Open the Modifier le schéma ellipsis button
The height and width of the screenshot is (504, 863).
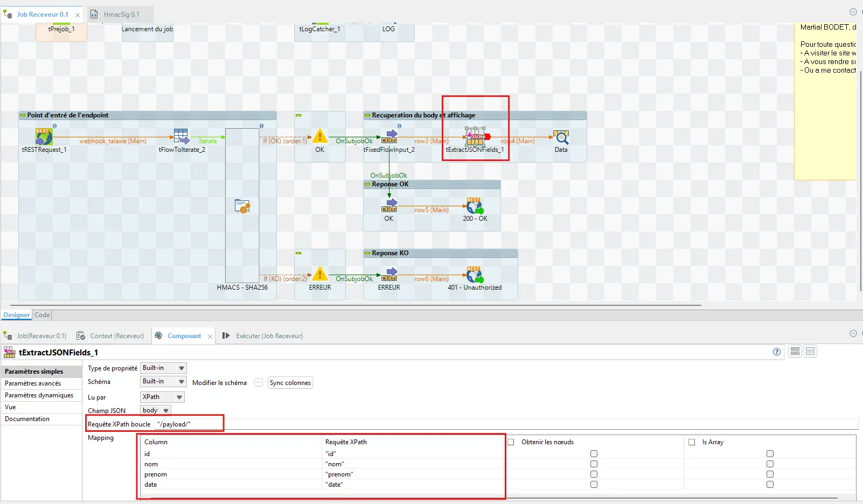[x=259, y=382]
